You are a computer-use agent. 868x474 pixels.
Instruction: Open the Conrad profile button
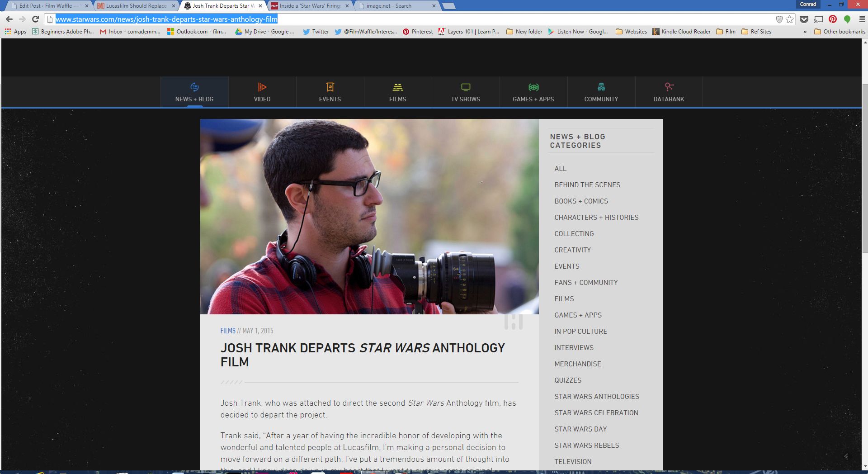coord(808,4)
